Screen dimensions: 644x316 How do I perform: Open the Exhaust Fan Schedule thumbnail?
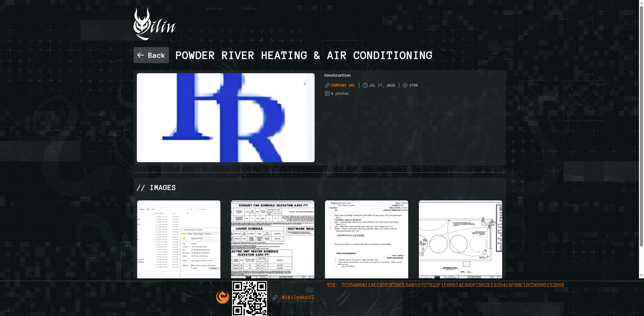click(273, 239)
